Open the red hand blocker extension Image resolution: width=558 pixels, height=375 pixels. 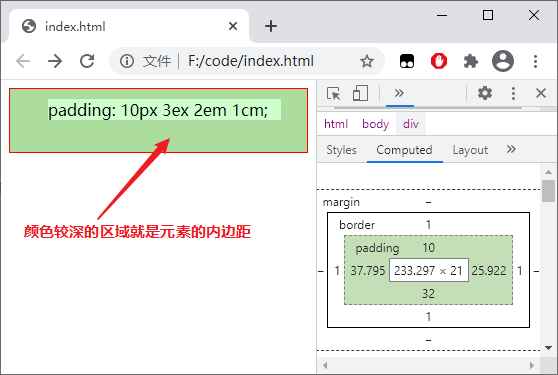[x=439, y=61]
